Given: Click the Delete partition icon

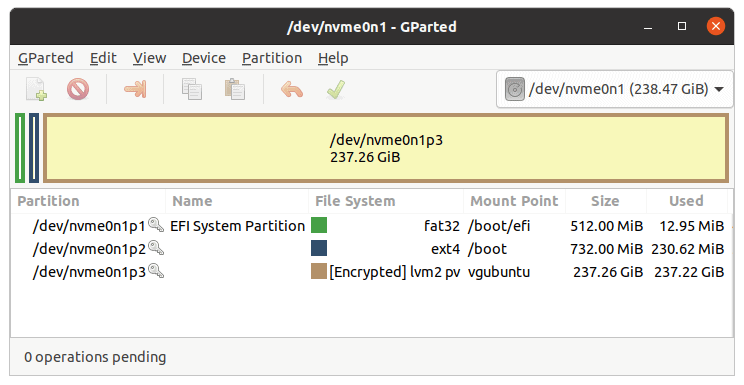Looking at the screenshot, I should 78,89.
